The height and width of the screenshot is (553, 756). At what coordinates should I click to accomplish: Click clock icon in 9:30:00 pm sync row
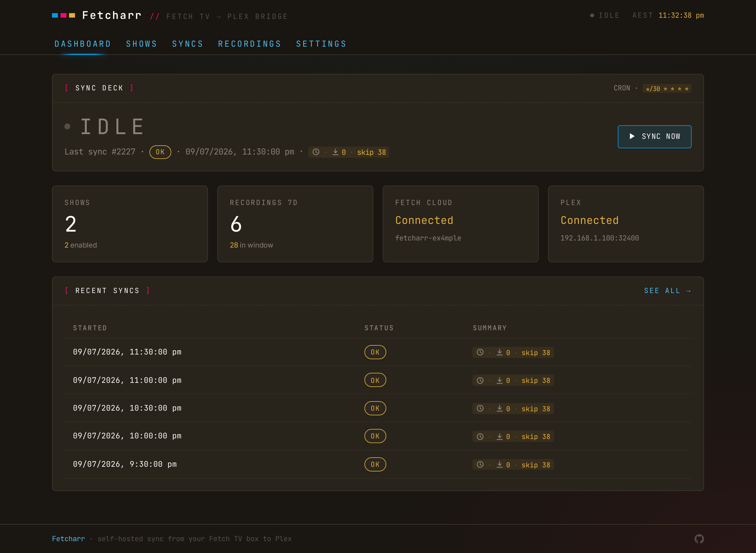click(x=480, y=464)
